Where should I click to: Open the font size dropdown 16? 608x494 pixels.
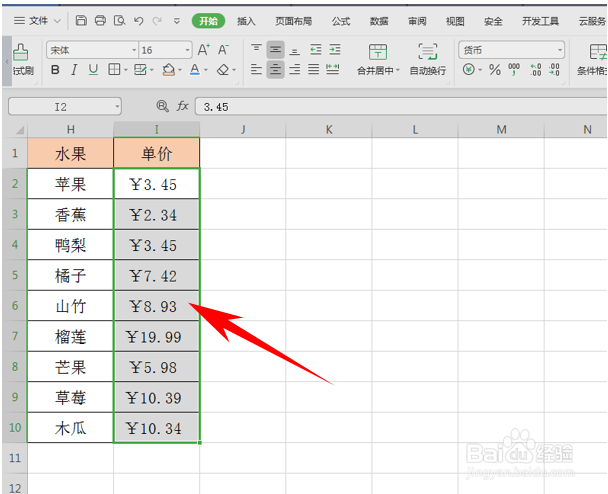[x=187, y=50]
